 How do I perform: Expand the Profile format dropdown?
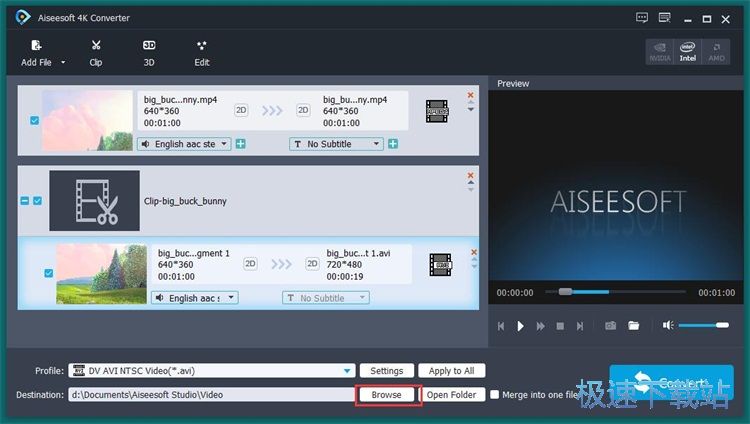click(347, 371)
